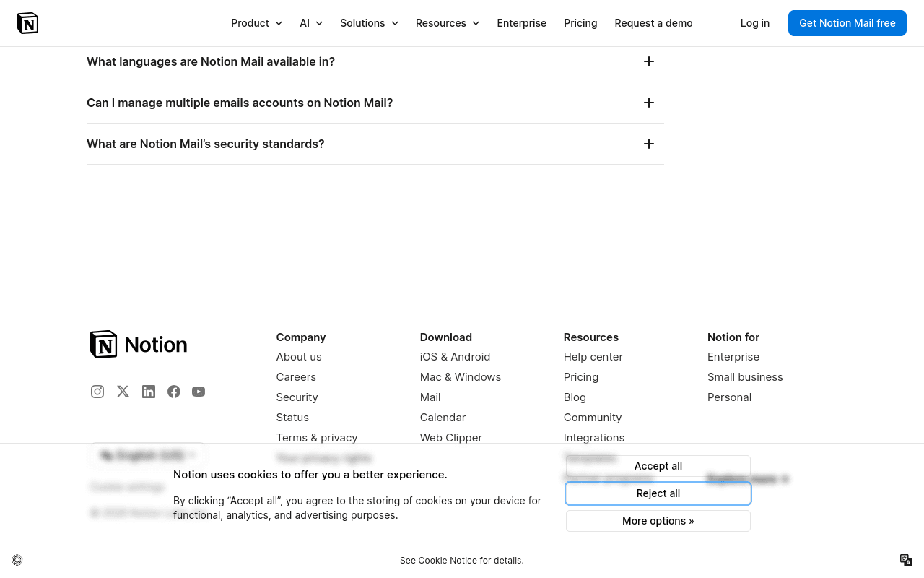Open Calendar link under Download

[x=443, y=418]
